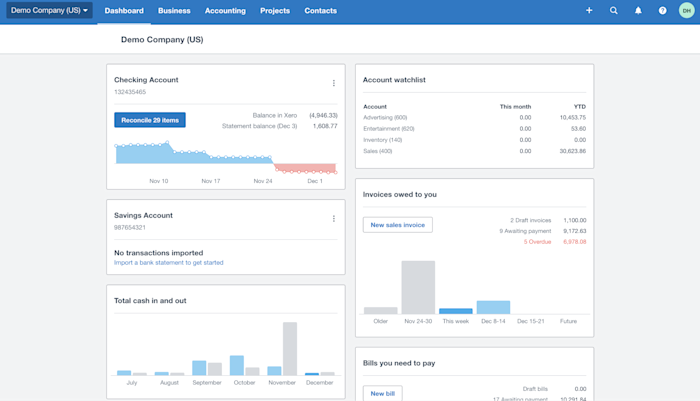Click the Nov 24-30 invoice bar

(418, 287)
